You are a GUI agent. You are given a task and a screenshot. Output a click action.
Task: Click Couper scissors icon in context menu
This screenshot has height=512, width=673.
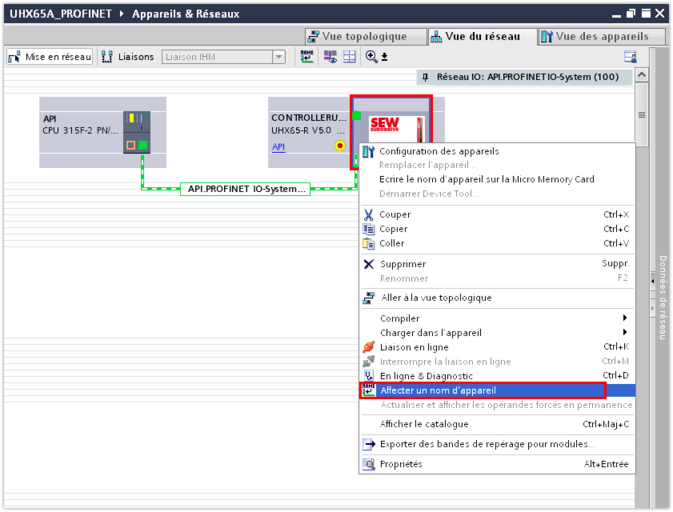coord(368,215)
